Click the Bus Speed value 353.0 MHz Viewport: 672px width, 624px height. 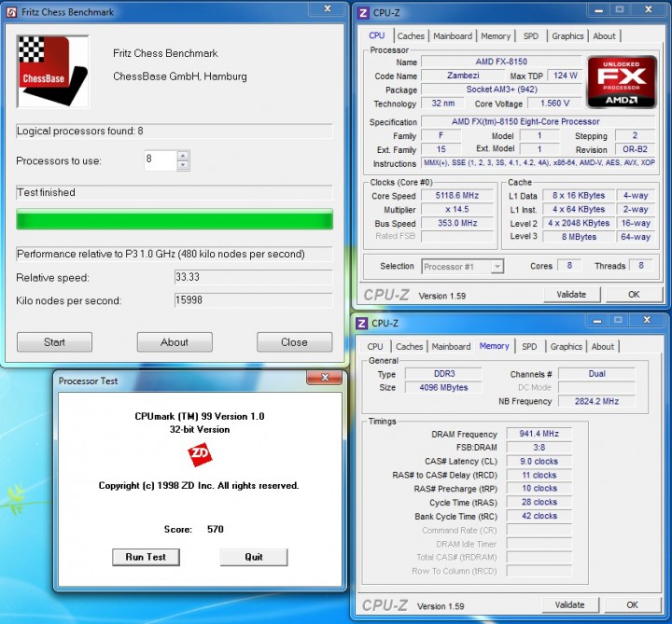point(457,223)
